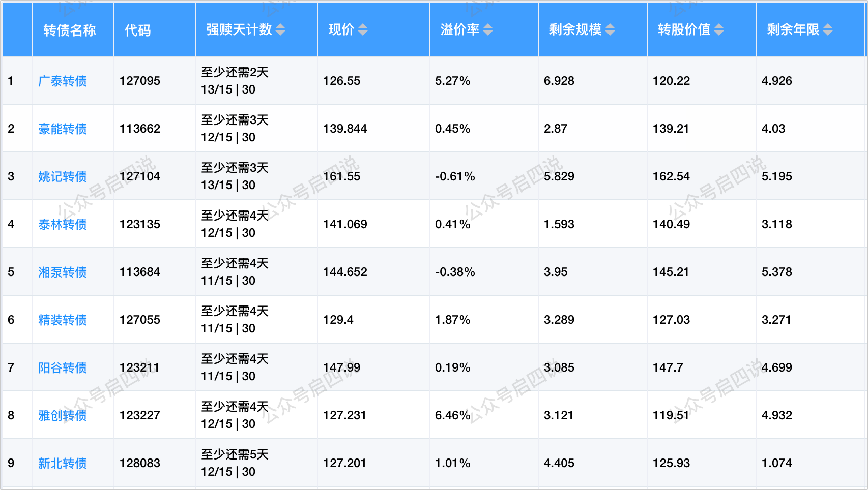Click sort icon beside 剩余年限
The image size is (868, 490).
click(x=827, y=30)
